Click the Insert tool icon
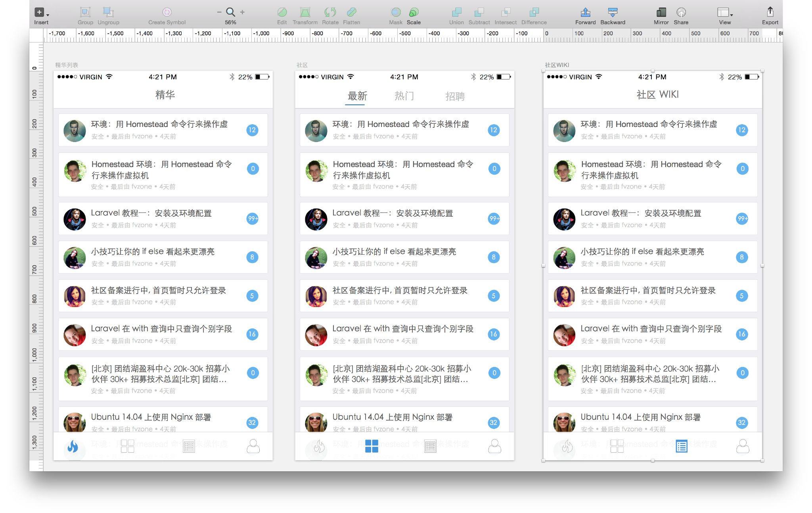812x513 pixels. pyautogui.click(x=39, y=12)
